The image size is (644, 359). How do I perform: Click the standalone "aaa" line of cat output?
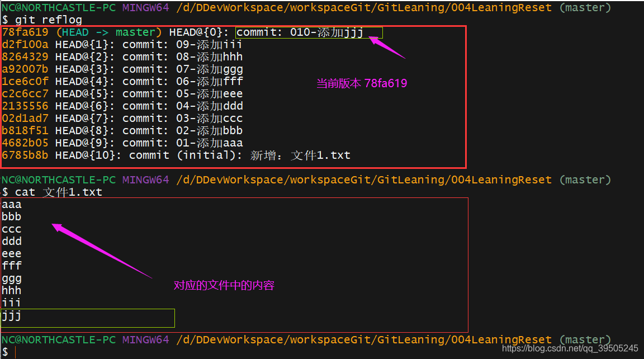(12, 205)
